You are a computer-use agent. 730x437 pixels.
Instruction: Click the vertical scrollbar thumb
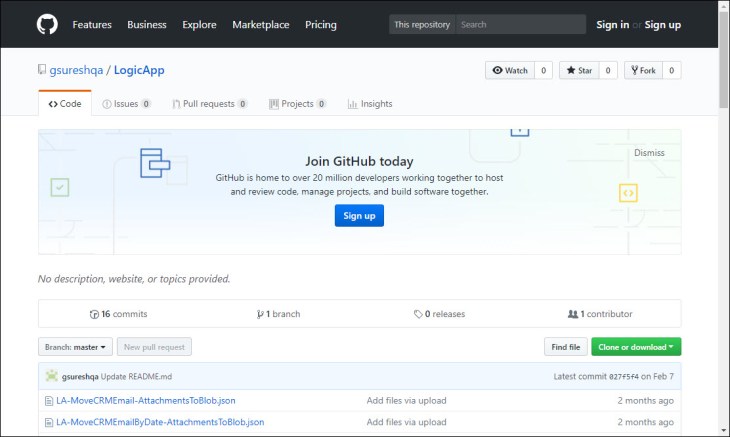point(723,59)
